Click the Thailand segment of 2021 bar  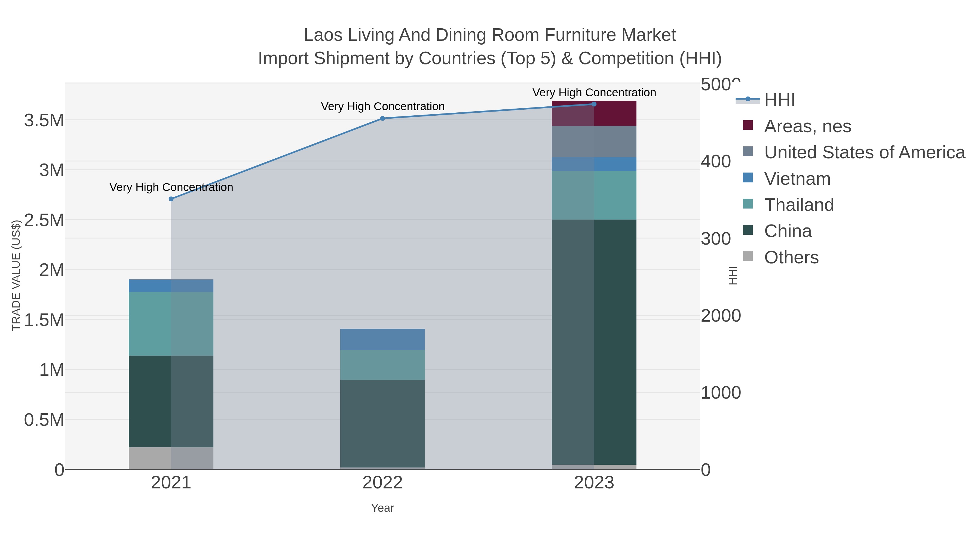click(171, 324)
